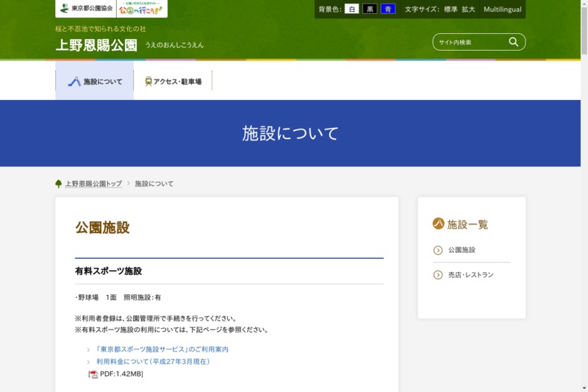The height and width of the screenshot is (392, 588).
Task: Enlarge text size with 拡大
Action: (468, 10)
